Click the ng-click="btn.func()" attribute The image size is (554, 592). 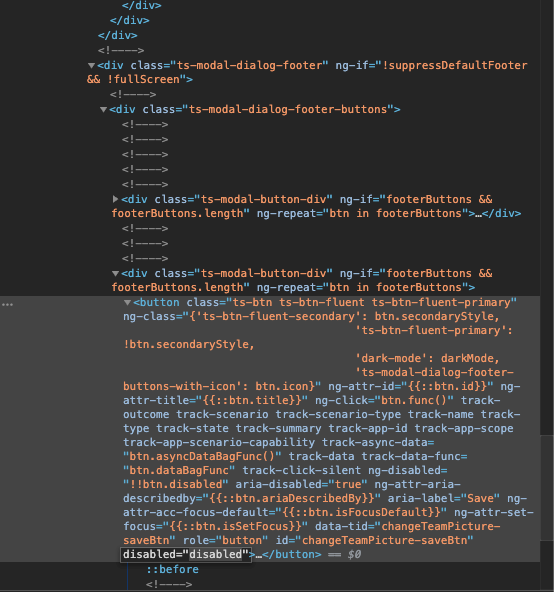pyautogui.click(x=384, y=400)
